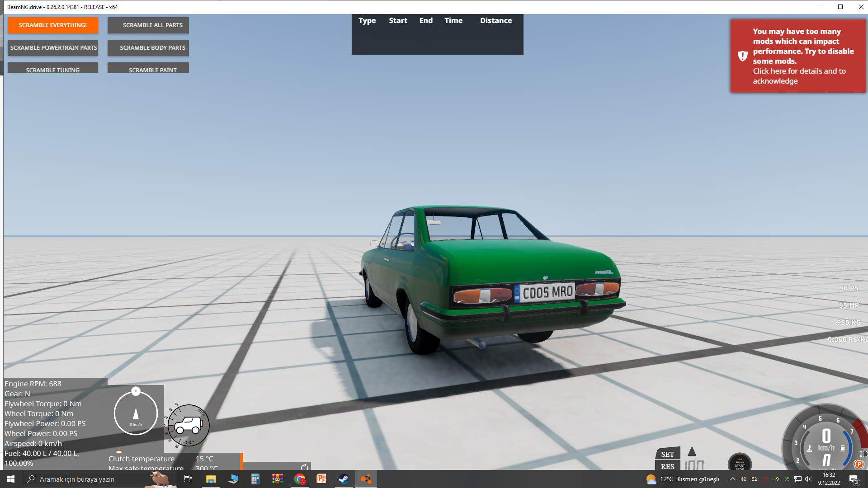The height and width of the screenshot is (488, 868).
Task: Open PowerPoint from the taskbar
Action: click(x=321, y=479)
